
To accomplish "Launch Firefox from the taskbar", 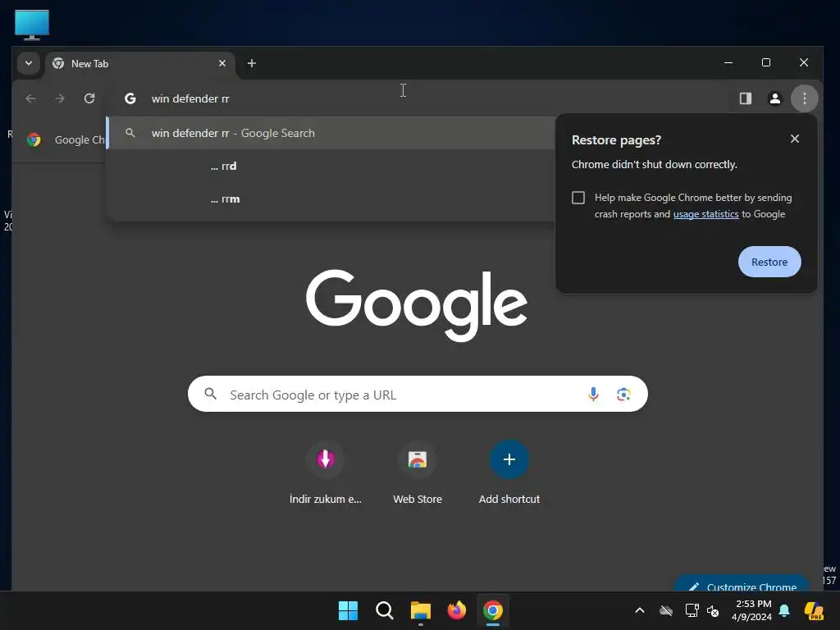I will [456, 610].
